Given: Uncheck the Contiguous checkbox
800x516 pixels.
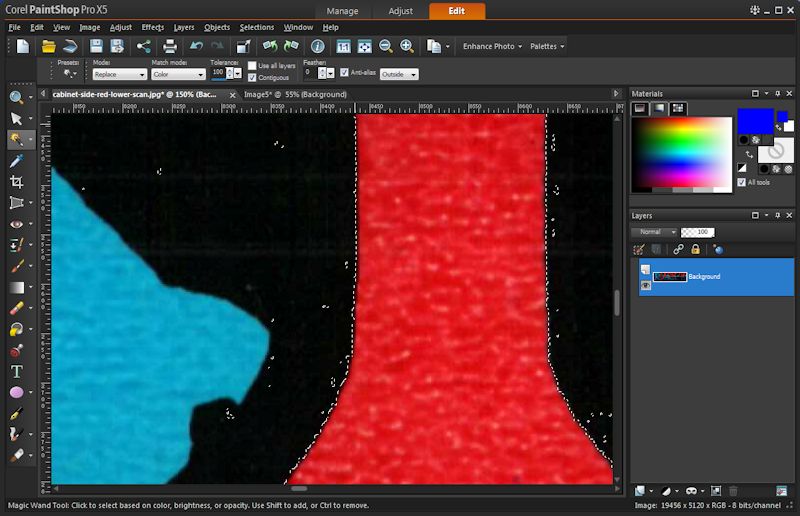Looking at the screenshot, I should pos(253,76).
